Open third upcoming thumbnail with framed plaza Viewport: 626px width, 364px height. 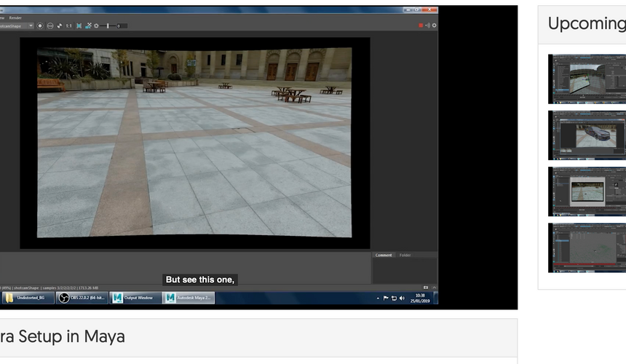pyautogui.click(x=587, y=191)
